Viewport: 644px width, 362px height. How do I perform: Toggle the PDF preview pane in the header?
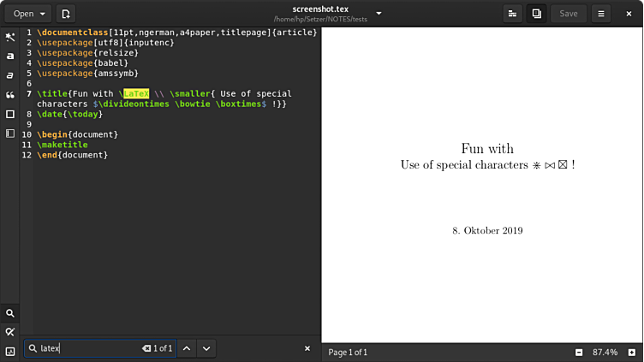tap(536, 14)
